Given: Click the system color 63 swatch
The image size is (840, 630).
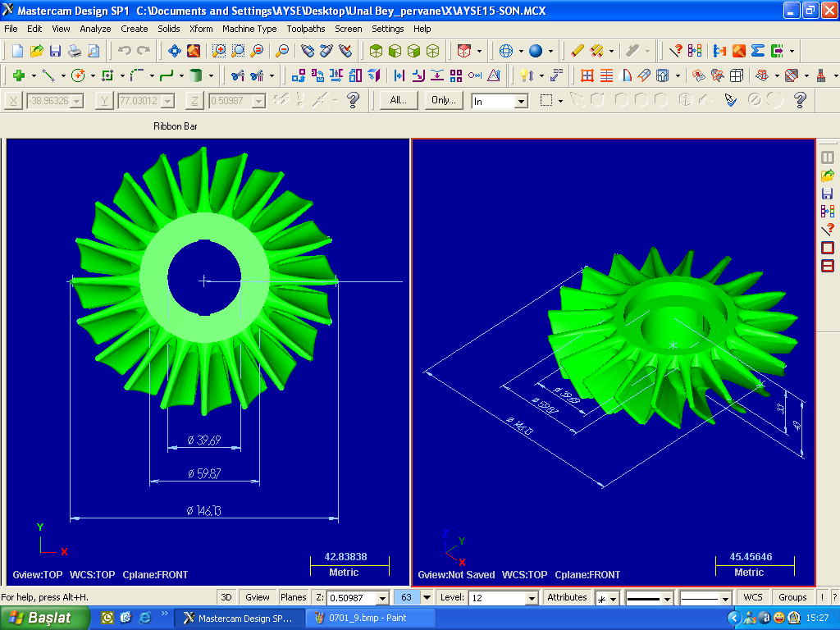Looking at the screenshot, I should click(407, 597).
